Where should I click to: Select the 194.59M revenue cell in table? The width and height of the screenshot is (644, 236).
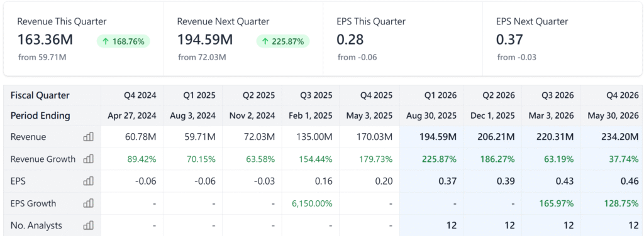(438, 137)
